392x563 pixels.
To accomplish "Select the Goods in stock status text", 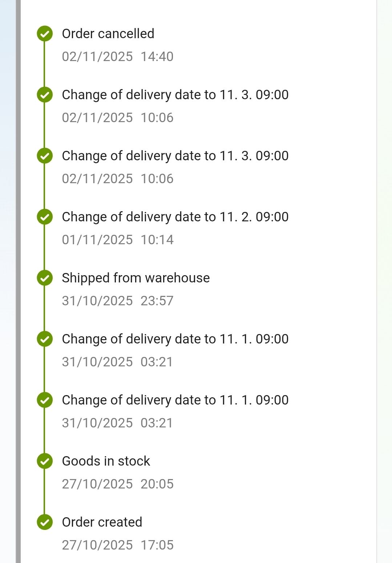I will [x=106, y=461].
